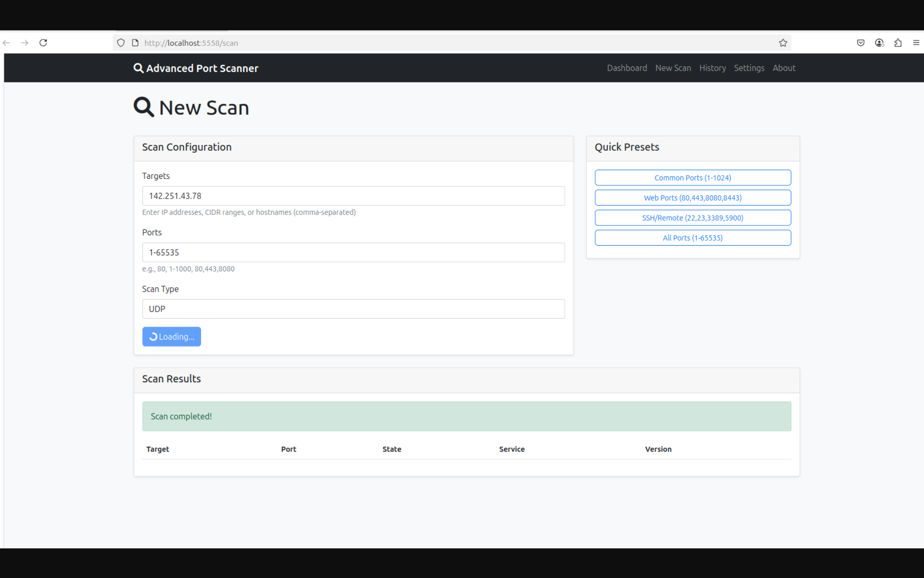The height and width of the screenshot is (578, 924).
Task: Go back with the browser back arrow
Action: (6, 43)
